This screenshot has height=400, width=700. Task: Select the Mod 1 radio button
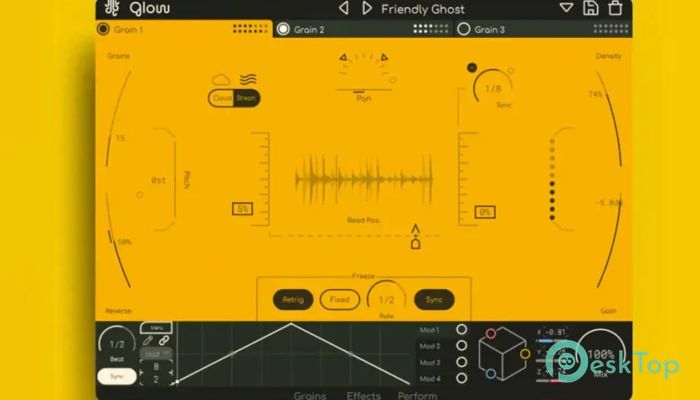461,329
